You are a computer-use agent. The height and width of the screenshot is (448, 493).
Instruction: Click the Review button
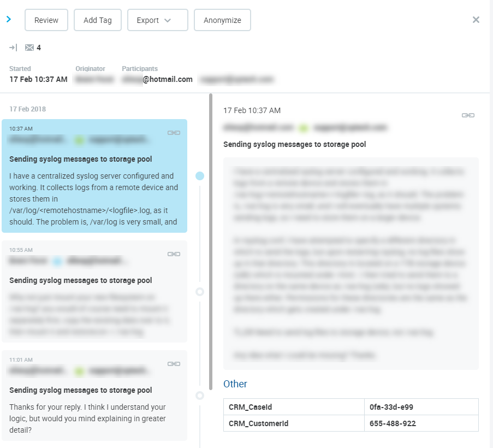pos(46,20)
